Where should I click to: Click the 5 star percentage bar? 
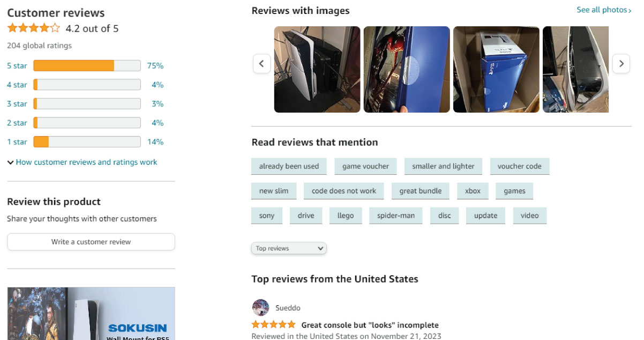(86, 65)
